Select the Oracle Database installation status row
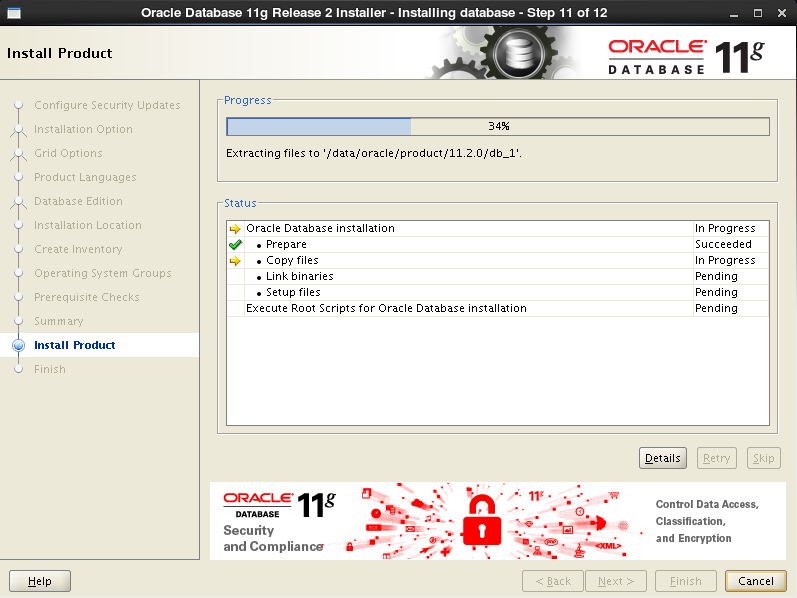Viewport: 797px width, 598px height. click(498, 229)
